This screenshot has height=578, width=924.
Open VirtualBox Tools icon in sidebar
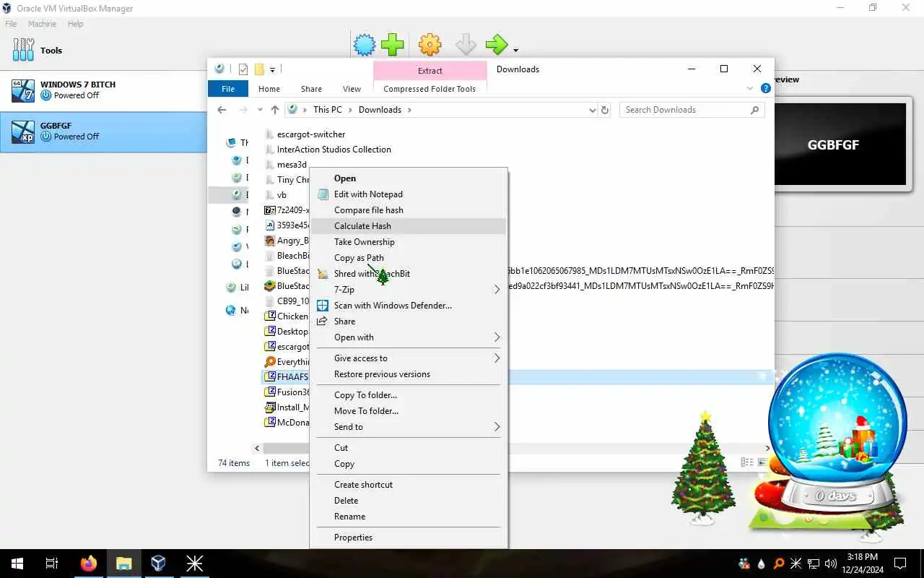coord(23,50)
